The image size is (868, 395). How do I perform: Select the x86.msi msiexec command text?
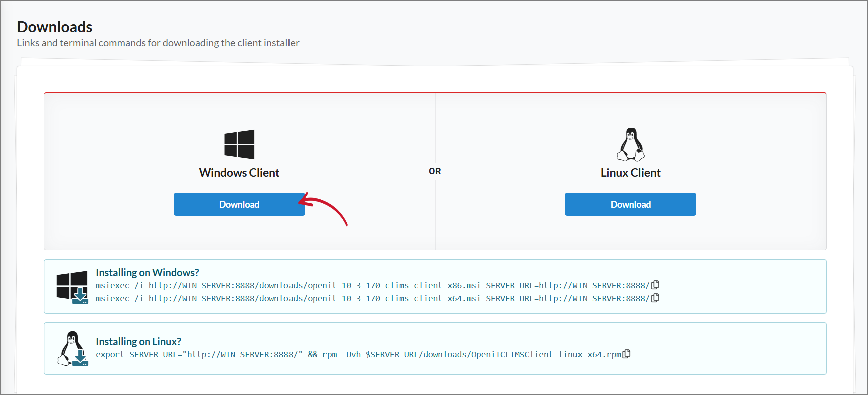click(x=373, y=285)
